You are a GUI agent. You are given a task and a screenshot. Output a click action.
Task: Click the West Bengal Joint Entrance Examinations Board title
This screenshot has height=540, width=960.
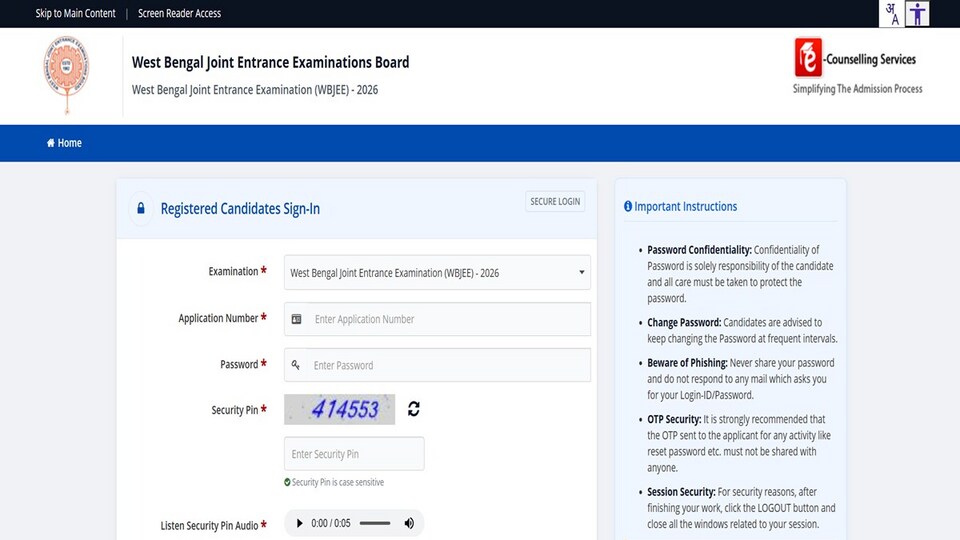click(x=270, y=62)
